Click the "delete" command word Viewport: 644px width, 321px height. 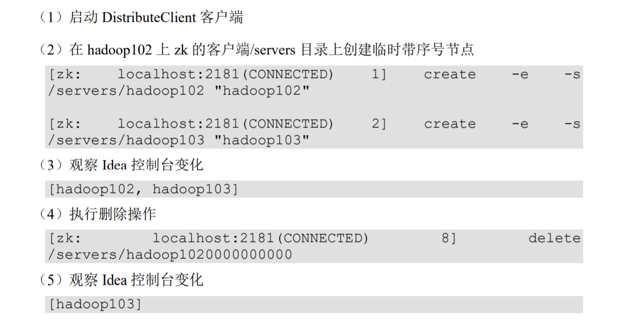[x=554, y=239]
